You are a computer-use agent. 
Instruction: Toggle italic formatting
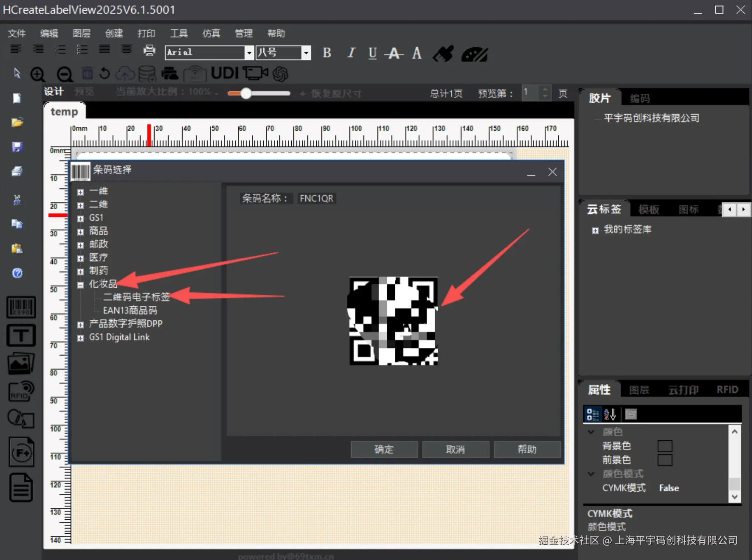click(x=351, y=53)
